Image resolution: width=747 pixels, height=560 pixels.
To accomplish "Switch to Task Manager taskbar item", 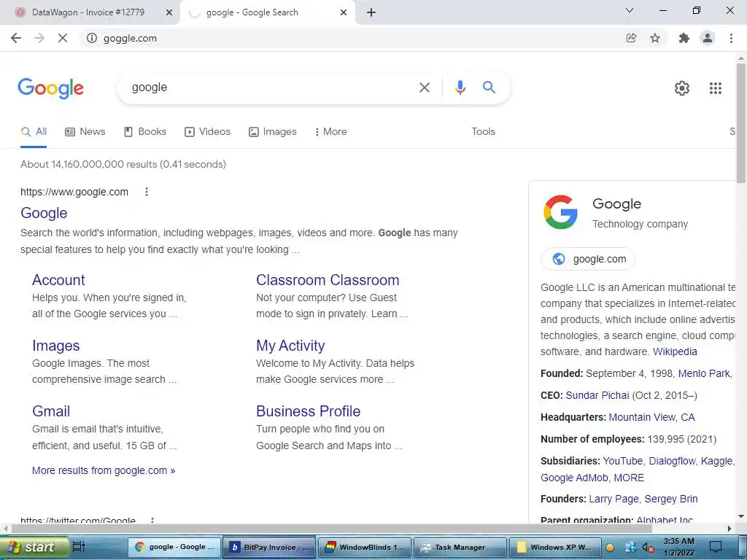I will 460,548.
